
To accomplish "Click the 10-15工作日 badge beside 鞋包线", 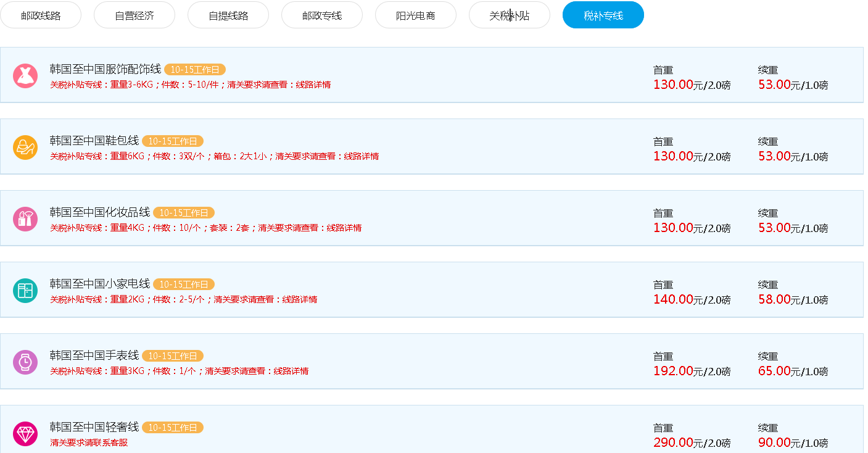I will (173, 141).
